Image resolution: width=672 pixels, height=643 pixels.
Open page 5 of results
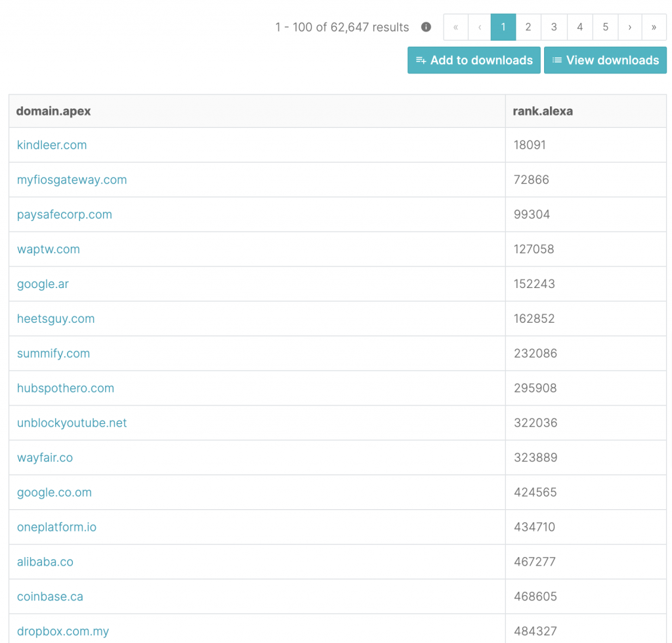pyautogui.click(x=605, y=27)
